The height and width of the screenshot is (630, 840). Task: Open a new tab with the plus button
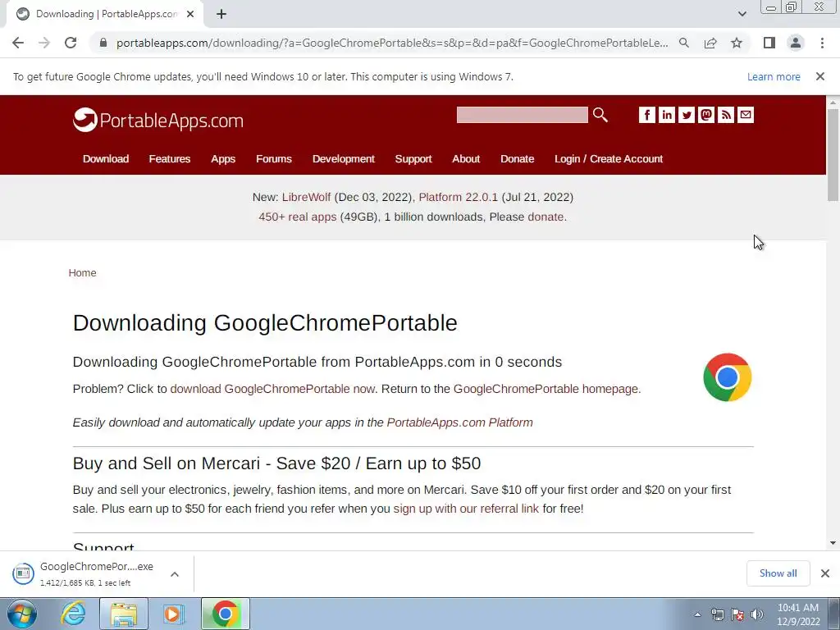221,15
